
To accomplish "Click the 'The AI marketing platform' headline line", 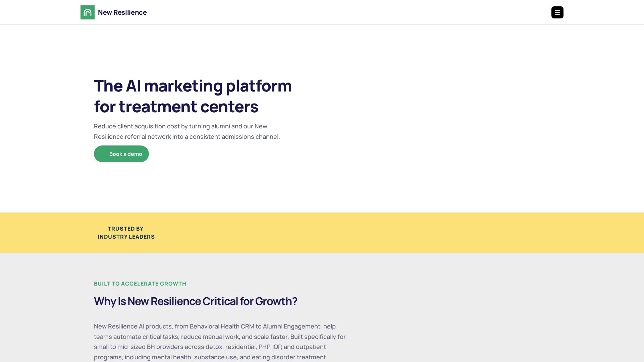I will (x=193, y=86).
